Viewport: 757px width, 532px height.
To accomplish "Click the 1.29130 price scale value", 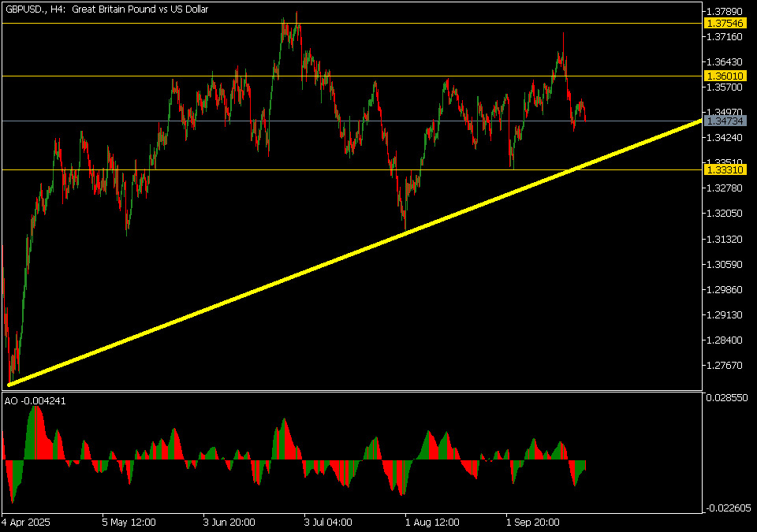I will (724, 314).
